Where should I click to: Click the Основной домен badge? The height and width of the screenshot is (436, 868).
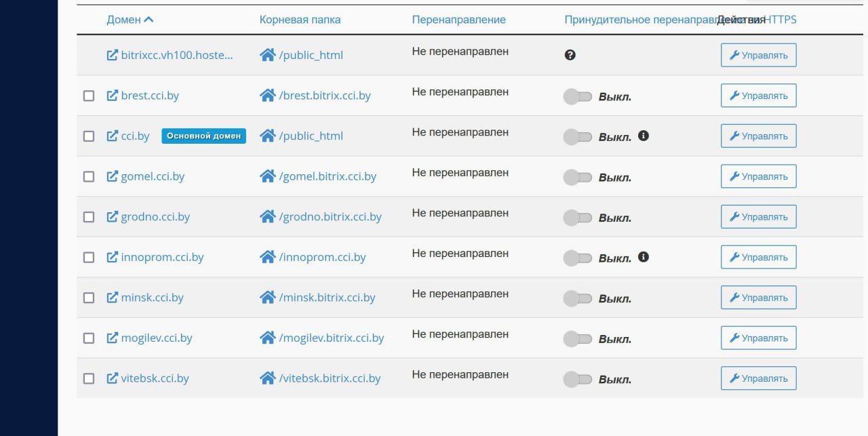203,136
